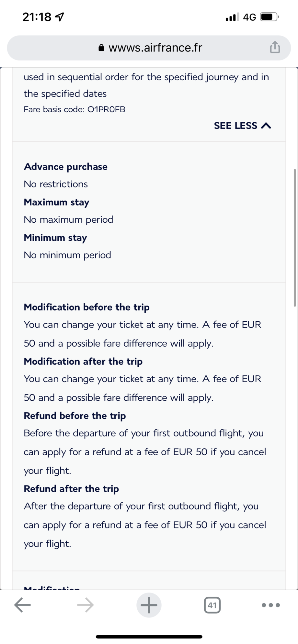Image resolution: width=298 pixels, height=644 pixels.
Task: Tap the Refund before the trip heading
Action: click(x=74, y=416)
